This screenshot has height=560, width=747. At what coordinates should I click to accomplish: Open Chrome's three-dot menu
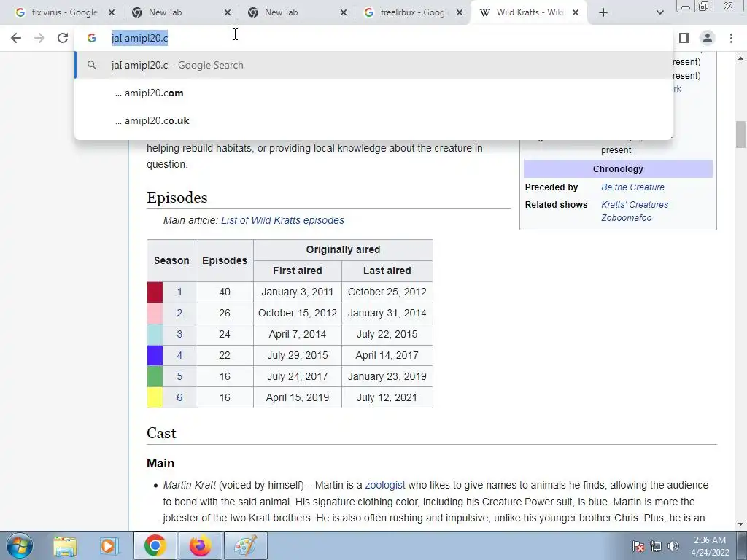point(731,38)
